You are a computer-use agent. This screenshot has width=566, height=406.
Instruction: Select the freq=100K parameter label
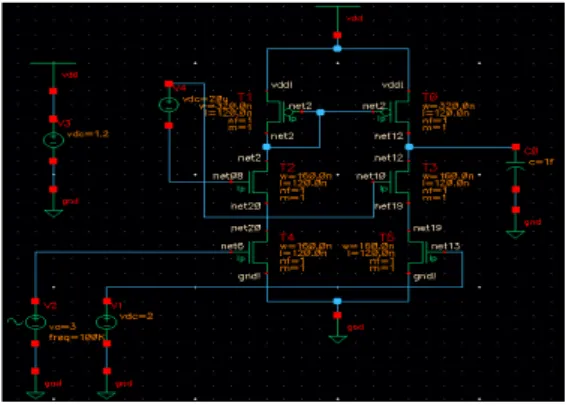(76, 338)
